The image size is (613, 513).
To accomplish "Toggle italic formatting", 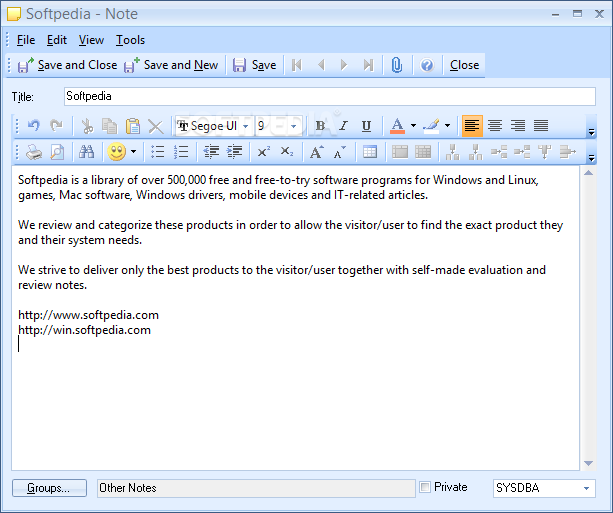I will point(343,126).
